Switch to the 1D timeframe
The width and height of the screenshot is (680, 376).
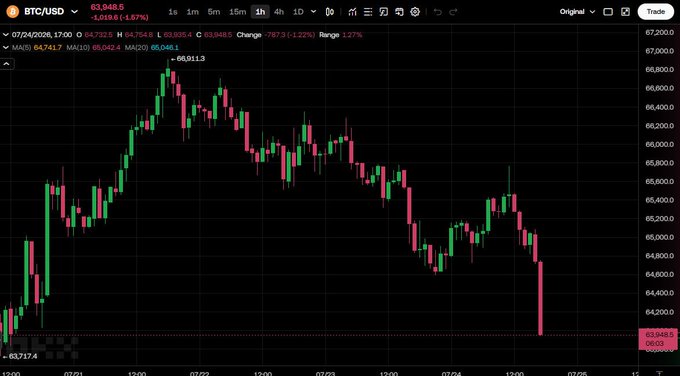point(298,12)
